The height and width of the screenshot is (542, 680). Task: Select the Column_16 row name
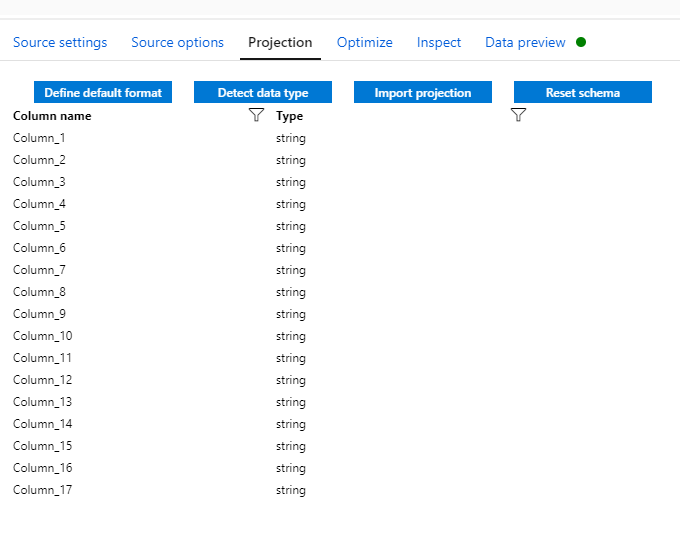[42, 468]
